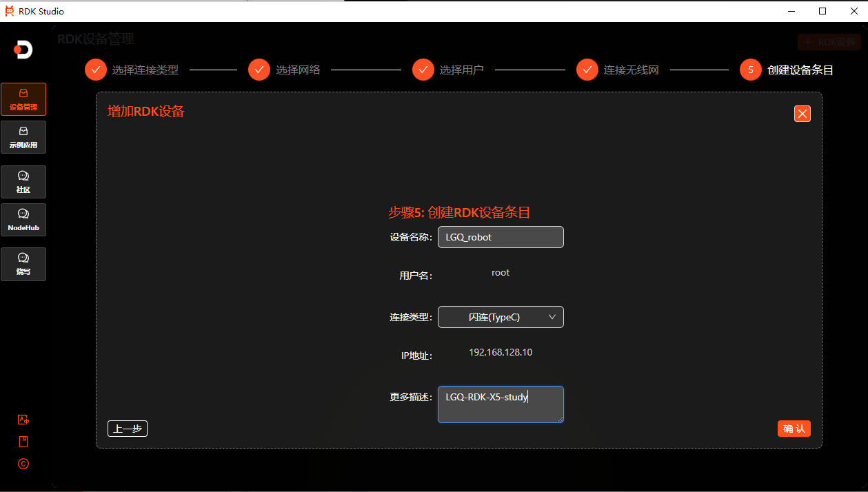Click the 更多描述 text area

tap(501, 404)
